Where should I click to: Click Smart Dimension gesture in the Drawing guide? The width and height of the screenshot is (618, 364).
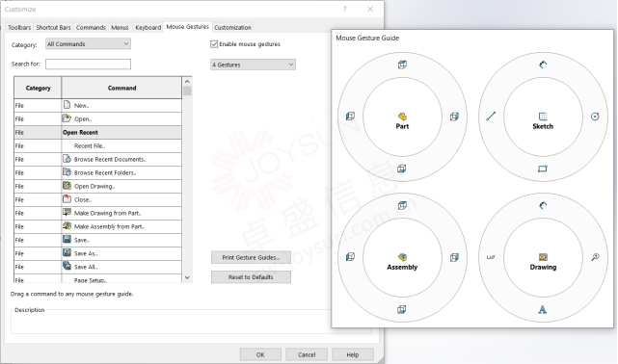coord(543,205)
